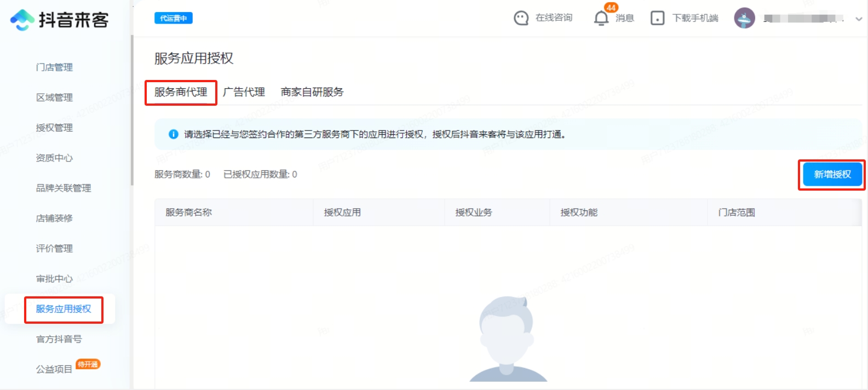
Task: Click the 下载手机端 phone icon
Action: [657, 18]
